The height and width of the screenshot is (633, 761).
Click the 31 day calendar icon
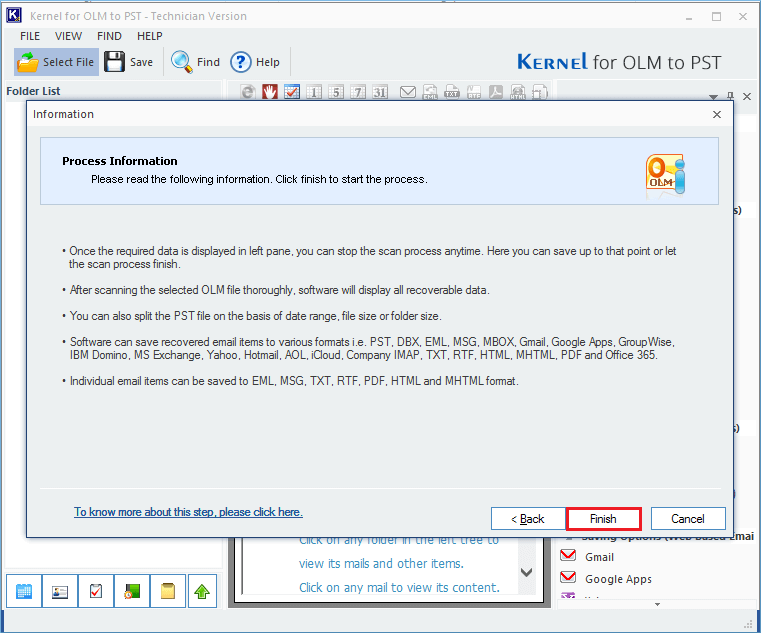380,92
